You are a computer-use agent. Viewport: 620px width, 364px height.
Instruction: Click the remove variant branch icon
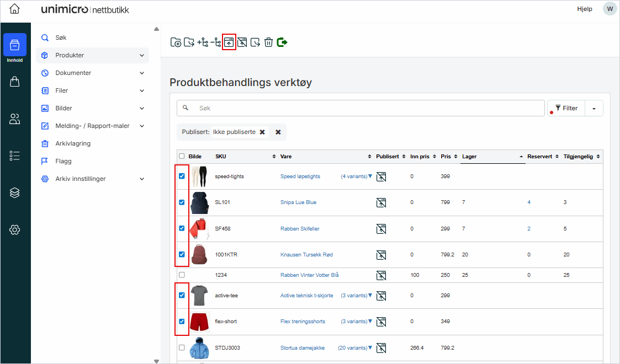[x=216, y=42]
